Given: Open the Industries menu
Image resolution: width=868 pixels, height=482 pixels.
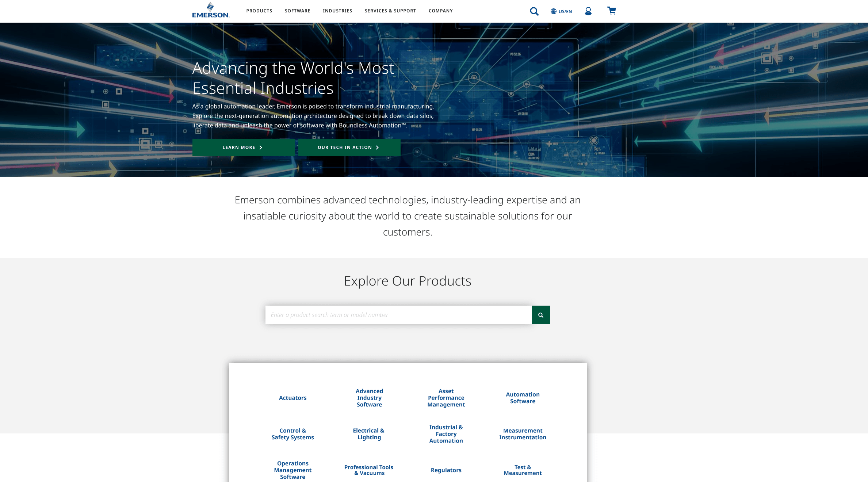Looking at the screenshot, I should click(x=337, y=11).
